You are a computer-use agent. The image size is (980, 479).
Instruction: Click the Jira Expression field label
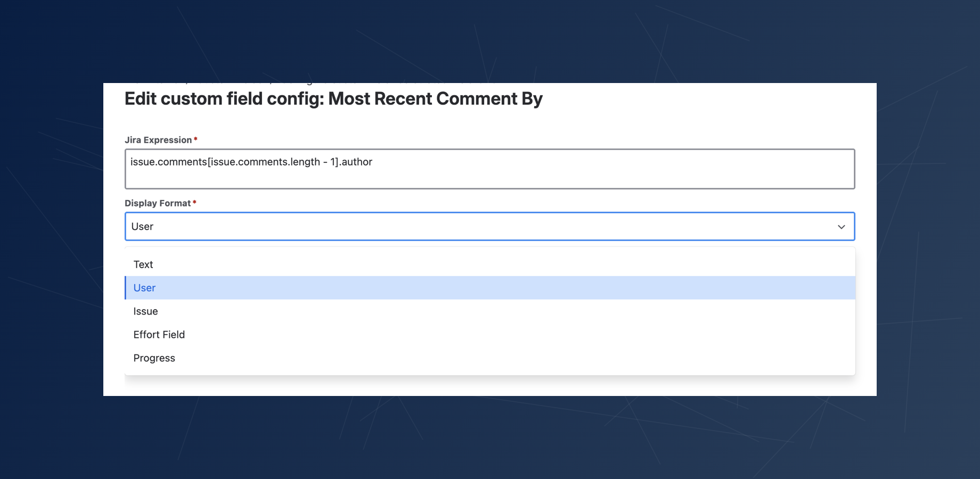click(158, 140)
